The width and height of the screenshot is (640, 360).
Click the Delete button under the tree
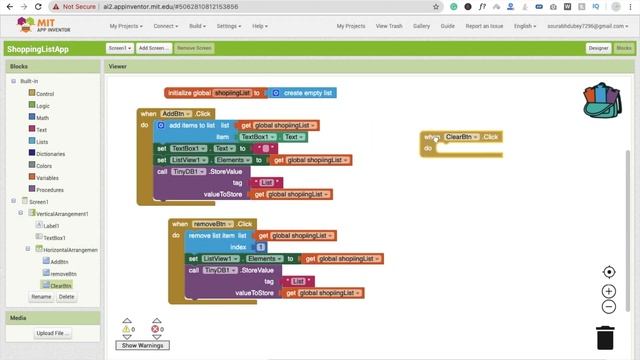(67, 297)
